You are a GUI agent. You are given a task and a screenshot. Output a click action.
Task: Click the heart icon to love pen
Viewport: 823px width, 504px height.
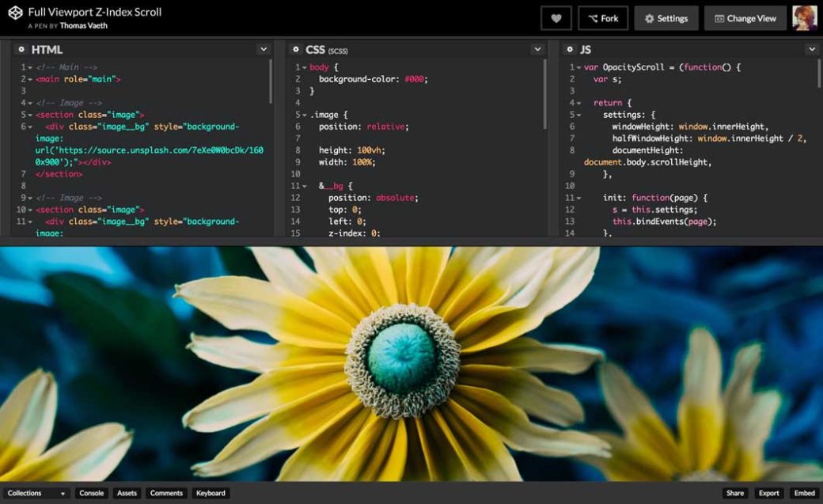pyautogui.click(x=556, y=18)
